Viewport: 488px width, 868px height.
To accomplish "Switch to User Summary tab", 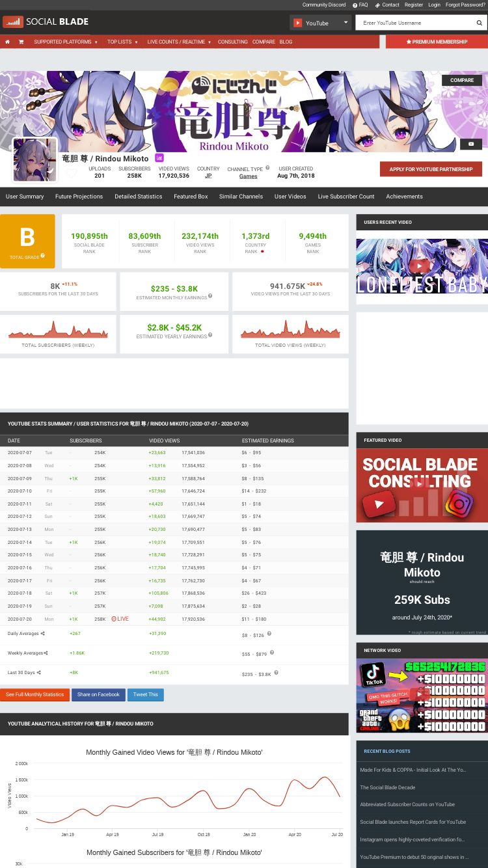I will 25,197.
